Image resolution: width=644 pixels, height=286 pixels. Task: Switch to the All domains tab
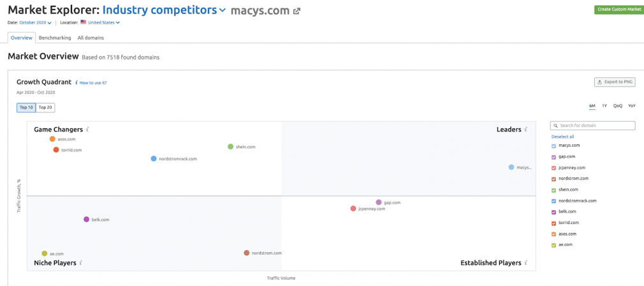[91, 38]
